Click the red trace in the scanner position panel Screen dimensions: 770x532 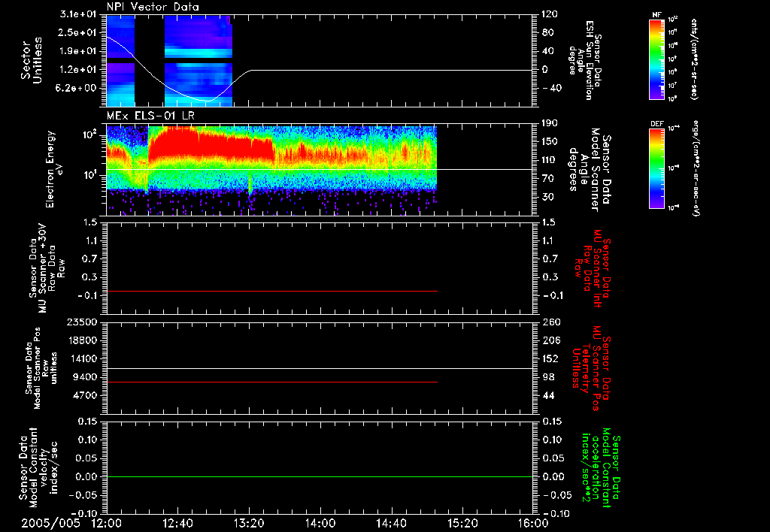point(271,382)
